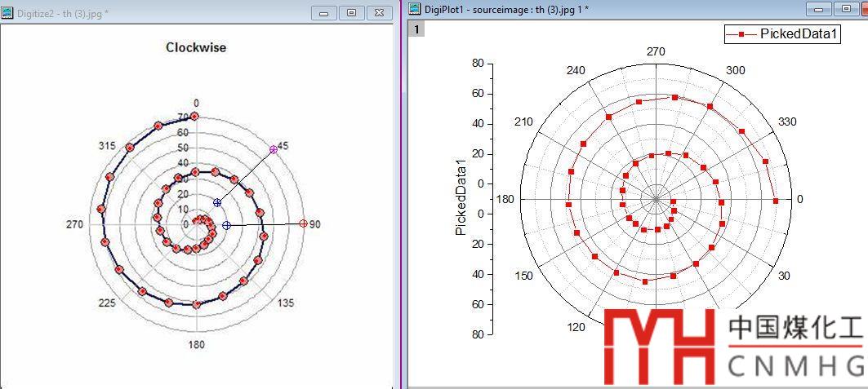This screenshot has width=868, height=389.
Task: Select the magenta crosshair marker near 45
Action: 274,149
